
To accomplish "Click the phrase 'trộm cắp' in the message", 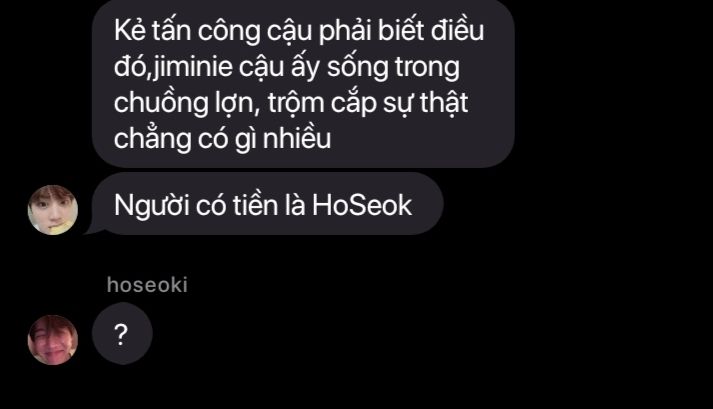I will pyautogui.click(x=319, y=104).
